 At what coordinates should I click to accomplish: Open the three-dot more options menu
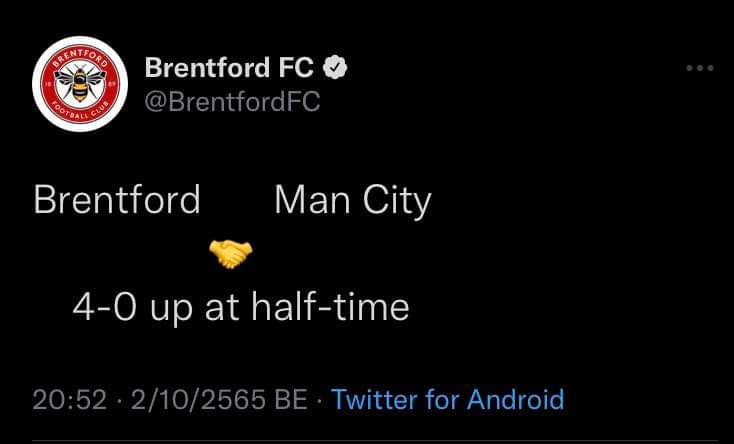(699, 68)
